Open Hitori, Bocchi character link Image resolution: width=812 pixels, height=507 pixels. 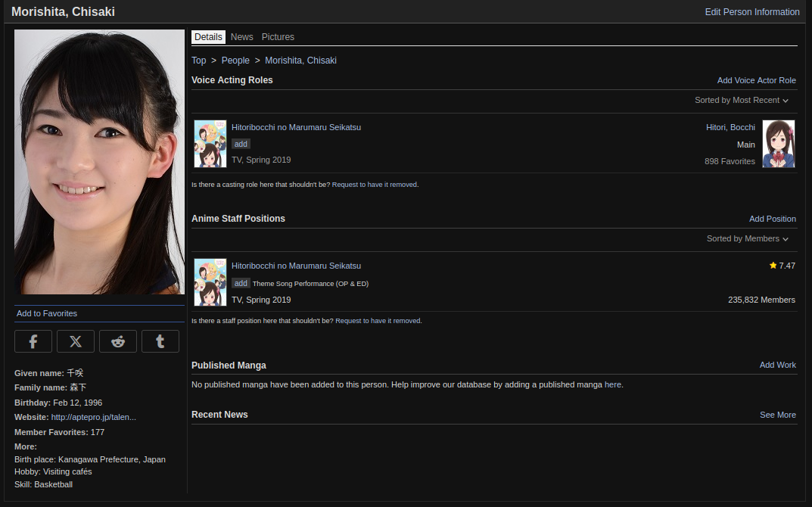pyautogui.click(x=730, y=127)
